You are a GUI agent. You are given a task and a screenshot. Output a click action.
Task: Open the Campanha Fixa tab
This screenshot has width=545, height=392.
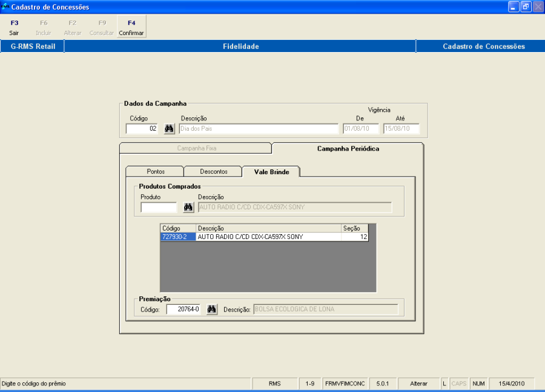(x=196, y=148)
